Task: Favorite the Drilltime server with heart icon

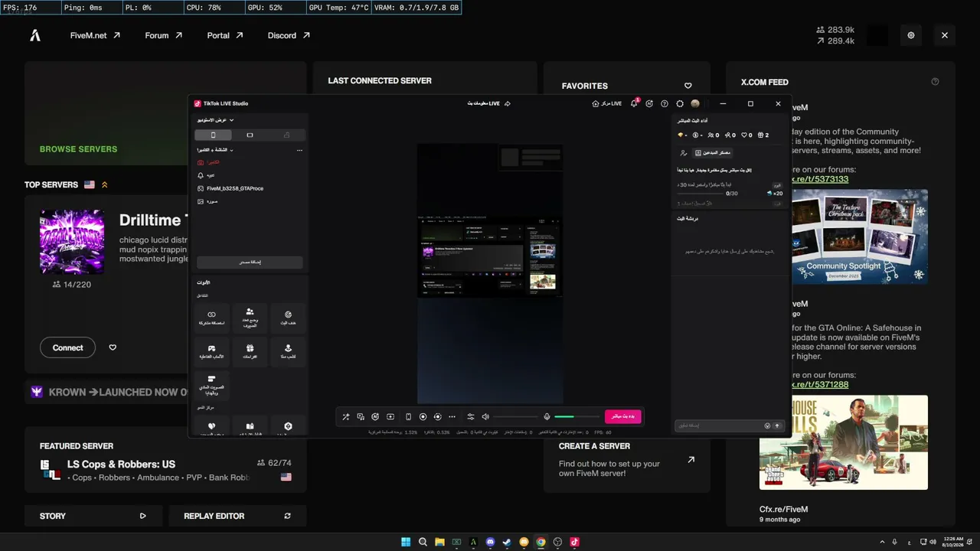Action: click(x=113, y=347)
